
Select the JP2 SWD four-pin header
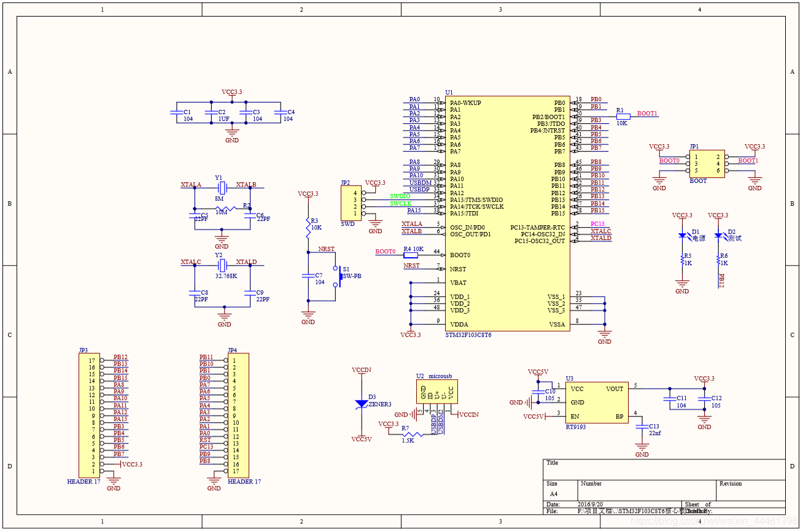(351, 203)
